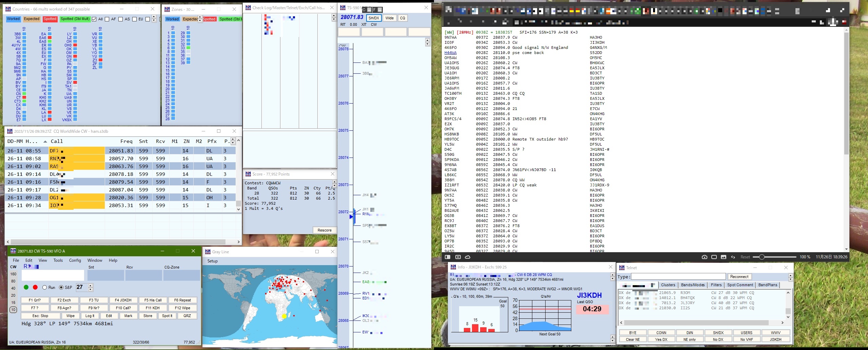The image size is (868, 350).
Task: Select the Run radio button
Action: tap(45, 288)
